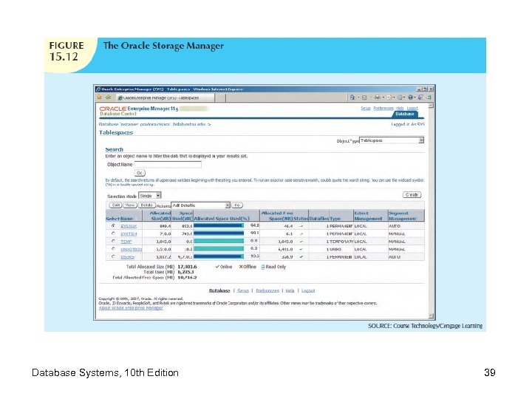532x399 pixels.
Task: Click the total allocated size value 17,001.6
Action: (x=187, y=267)
